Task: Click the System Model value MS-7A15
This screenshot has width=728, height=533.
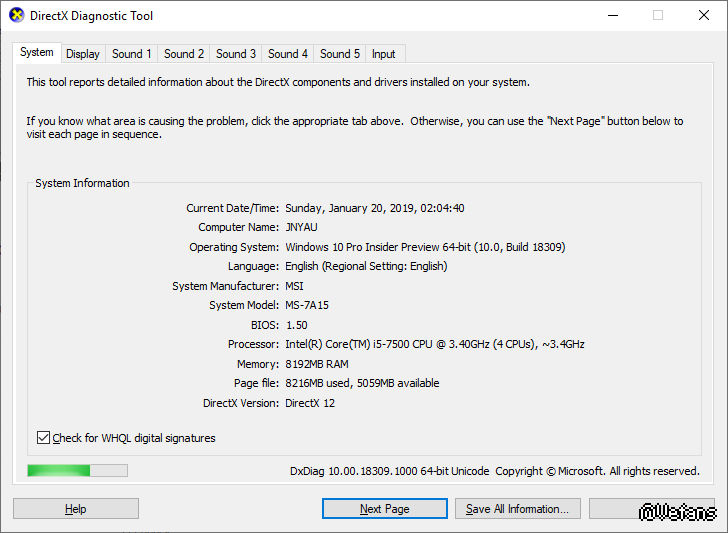Action: point(307,305)
